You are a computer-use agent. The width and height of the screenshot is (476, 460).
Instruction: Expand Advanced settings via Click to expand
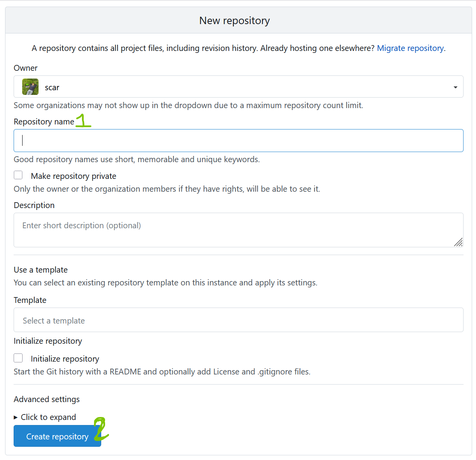pyautogui.click(x=48, y=417)
